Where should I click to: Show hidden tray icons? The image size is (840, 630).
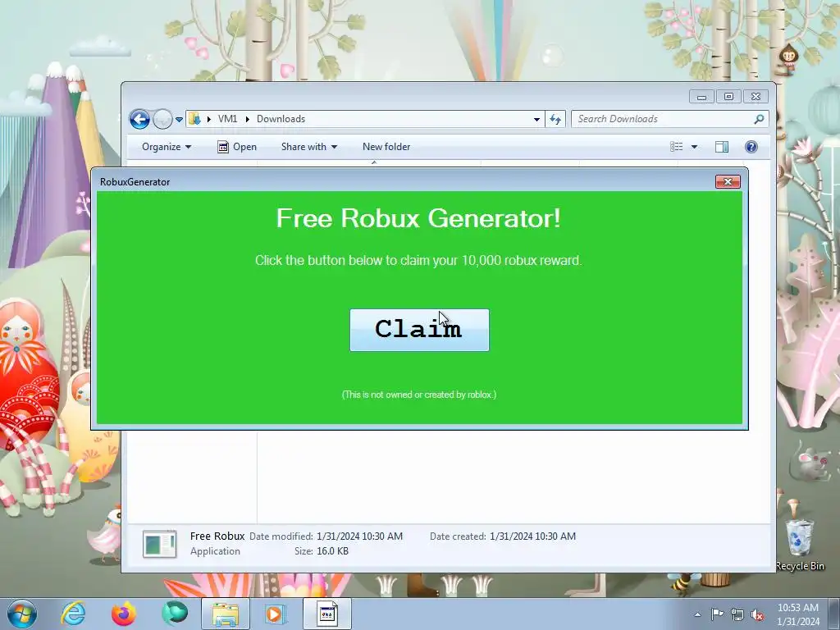pyautogui.click(x=697, y=614)
